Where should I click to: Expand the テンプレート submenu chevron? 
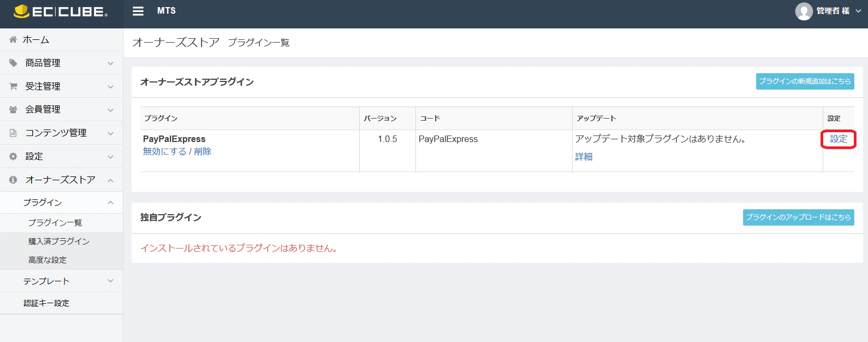pos(111,281)
